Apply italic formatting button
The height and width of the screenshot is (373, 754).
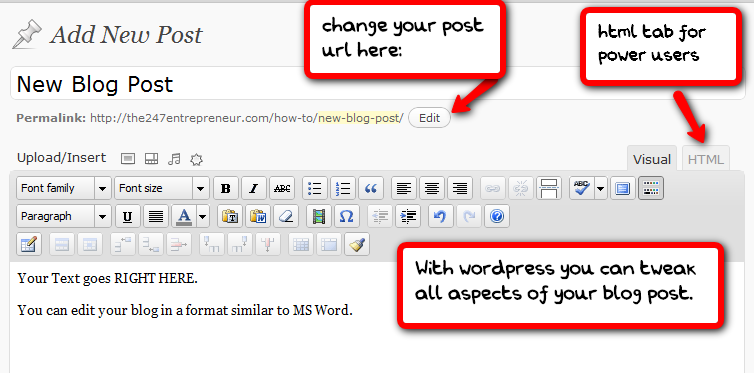tap(254, 188)
